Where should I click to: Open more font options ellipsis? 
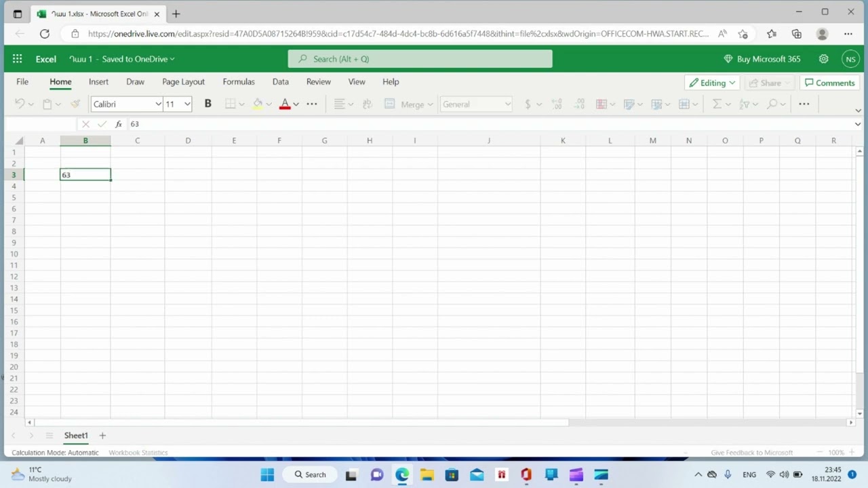(x=312, y=104)
